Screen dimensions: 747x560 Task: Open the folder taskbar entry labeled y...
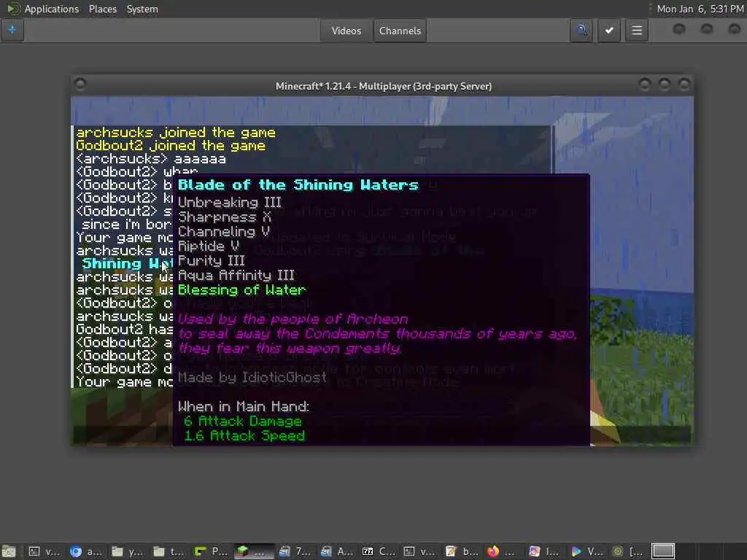click(x=127, y=551)
